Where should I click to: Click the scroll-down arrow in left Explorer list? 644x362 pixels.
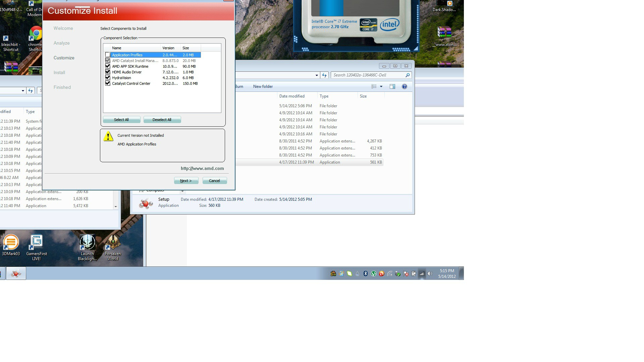116,206
